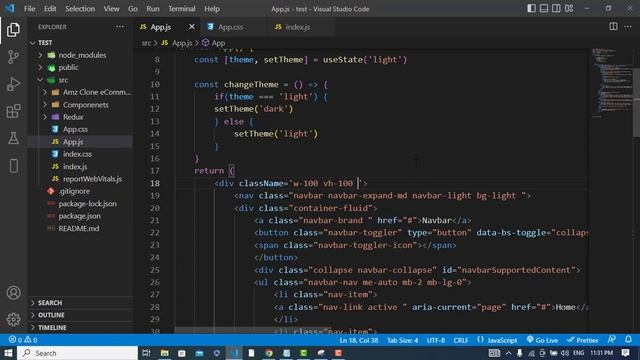Select JavaScript language mode
The height and width of the screenshot is (360, 640).
497,340
